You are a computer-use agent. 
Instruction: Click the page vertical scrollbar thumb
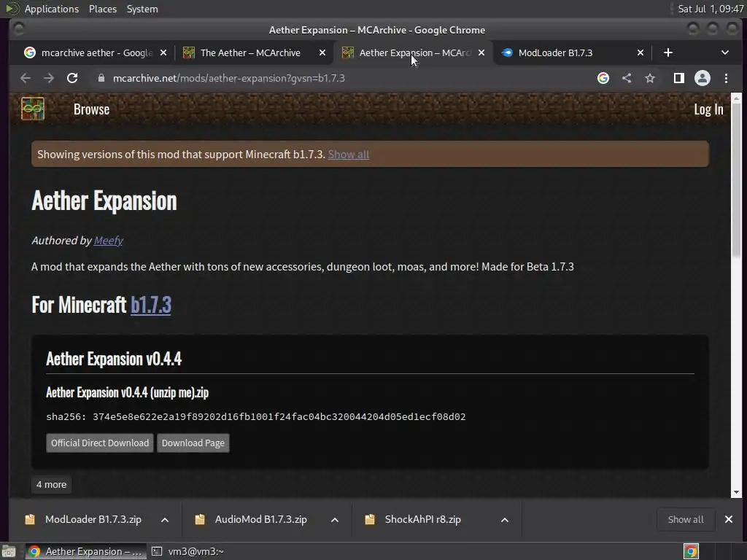[737, 180]
